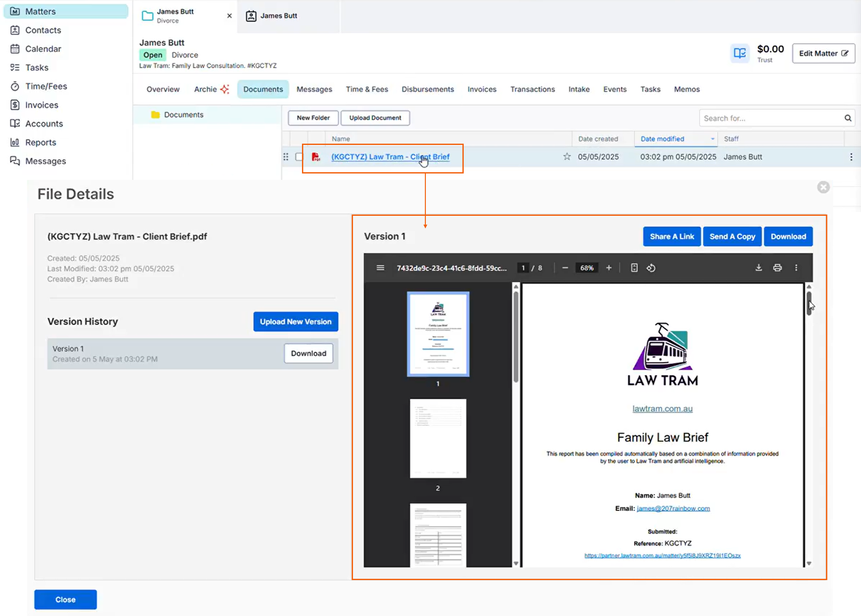
Task: Open the Disbursements tab
Action: (427, 89)
